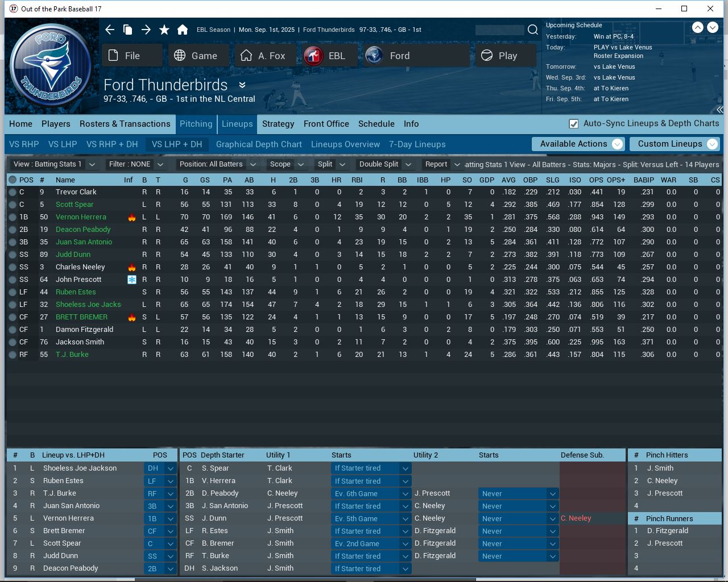Image resolution: width=728 pixels, height=582 pixels.
Task: Select the radio button for Deacon Peabody
Action: [13, 230]
